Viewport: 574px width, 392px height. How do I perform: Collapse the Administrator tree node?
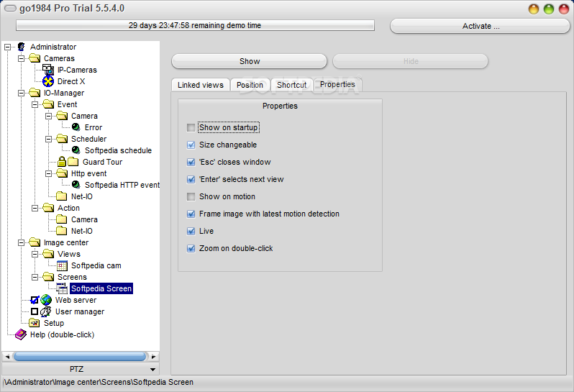(x=7, y=47)
